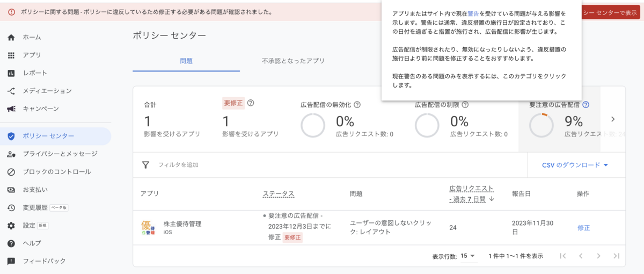
Task: Click the フィルタを追加 filter field
Action: point(178,165)
